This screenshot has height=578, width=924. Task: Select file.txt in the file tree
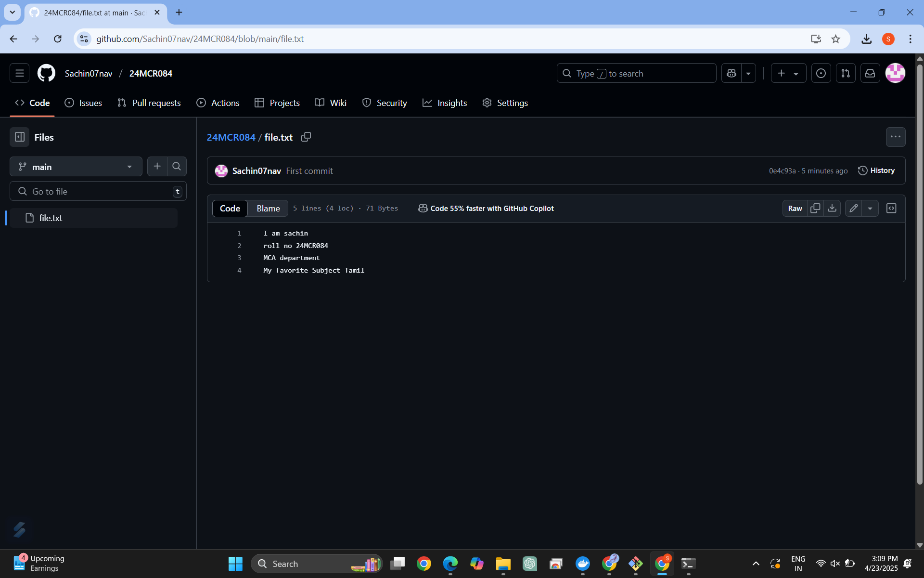coord(94,218)
